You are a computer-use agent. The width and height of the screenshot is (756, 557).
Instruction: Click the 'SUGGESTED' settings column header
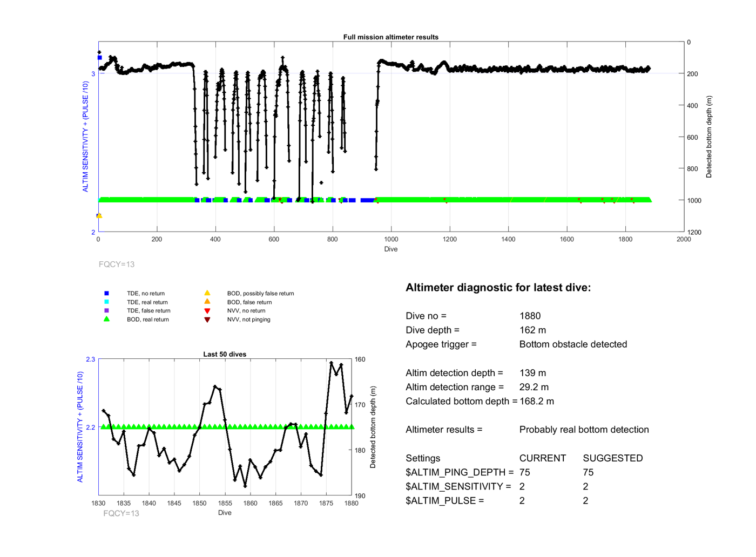point(613,458)
